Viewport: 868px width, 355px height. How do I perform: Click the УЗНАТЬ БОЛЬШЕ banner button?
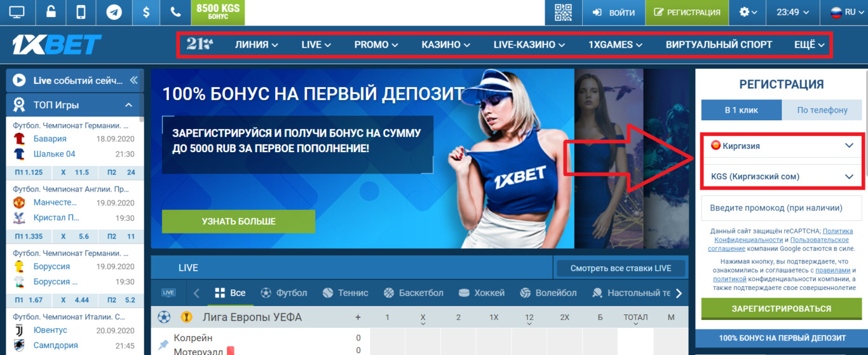(238, 221)
